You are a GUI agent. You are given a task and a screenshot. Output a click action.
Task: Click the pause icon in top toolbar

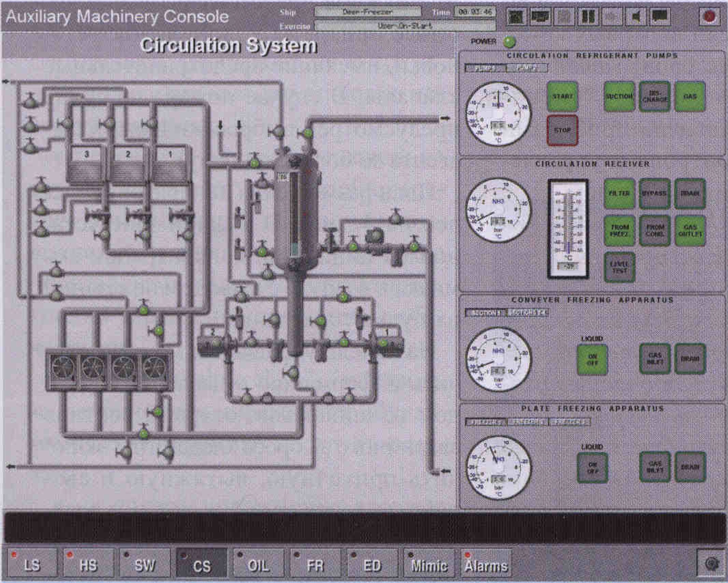pos(588,16)
